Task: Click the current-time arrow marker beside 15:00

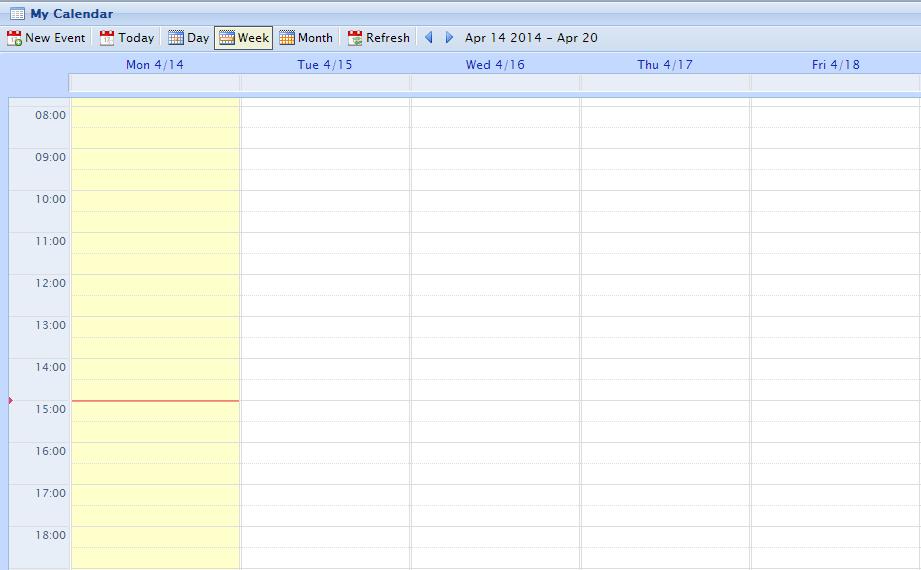Action: [11, 400]
